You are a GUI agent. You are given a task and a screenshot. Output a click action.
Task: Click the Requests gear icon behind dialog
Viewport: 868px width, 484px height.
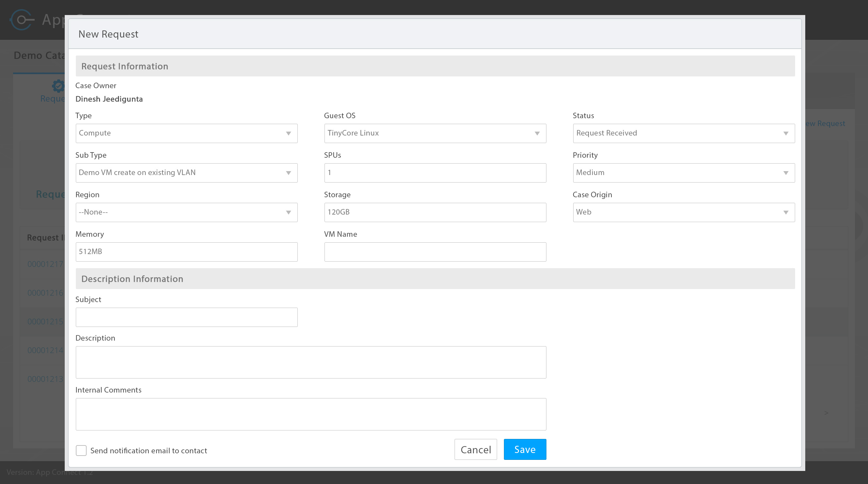tap(58, 86)
